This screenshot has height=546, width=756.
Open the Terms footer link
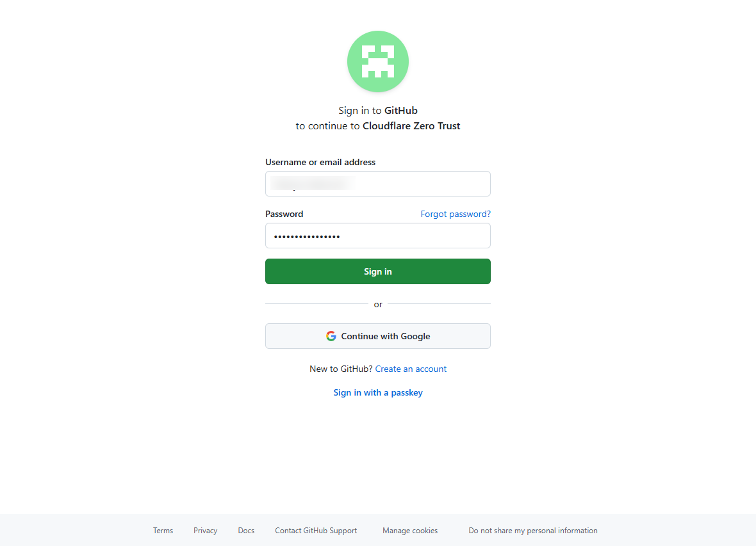(163, 531)
